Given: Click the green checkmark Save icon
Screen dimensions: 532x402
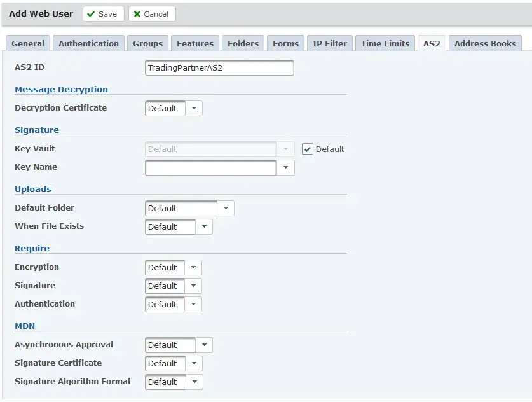Looking at the screenshot, I should [91, 14].
